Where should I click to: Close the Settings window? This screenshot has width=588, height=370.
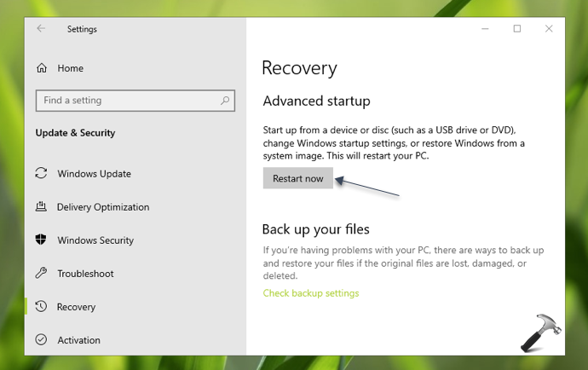(x=549, y=28)
